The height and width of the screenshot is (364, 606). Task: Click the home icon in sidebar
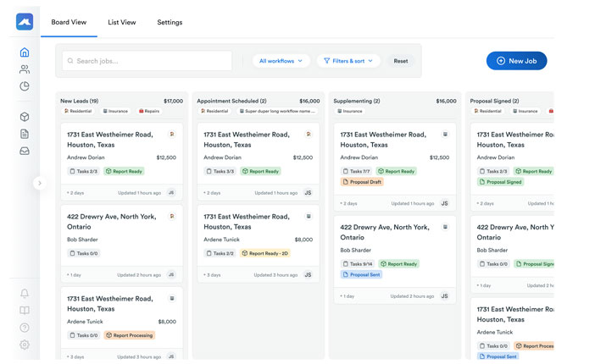click(x=25, y=52)
